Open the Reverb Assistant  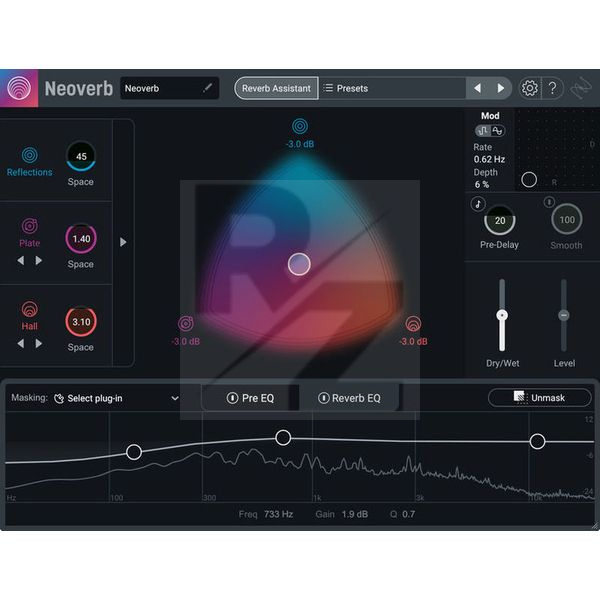click(x=276, y=88)
